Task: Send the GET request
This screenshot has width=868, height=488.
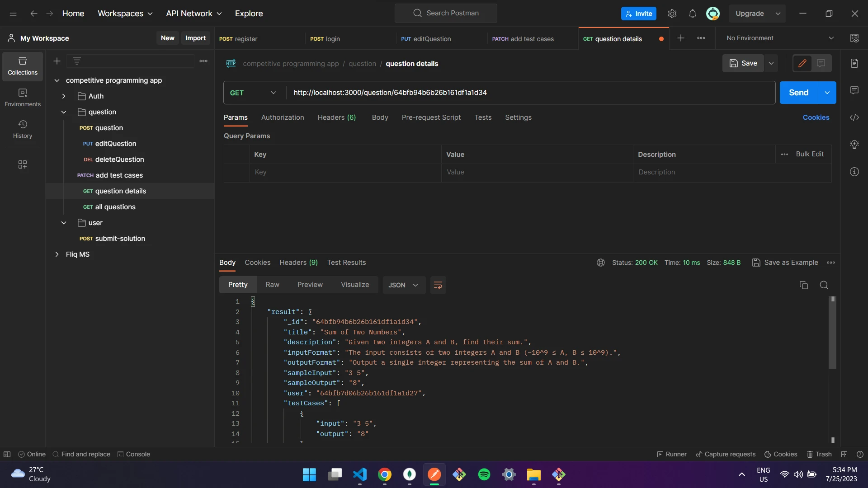Action: coord(799,93)
